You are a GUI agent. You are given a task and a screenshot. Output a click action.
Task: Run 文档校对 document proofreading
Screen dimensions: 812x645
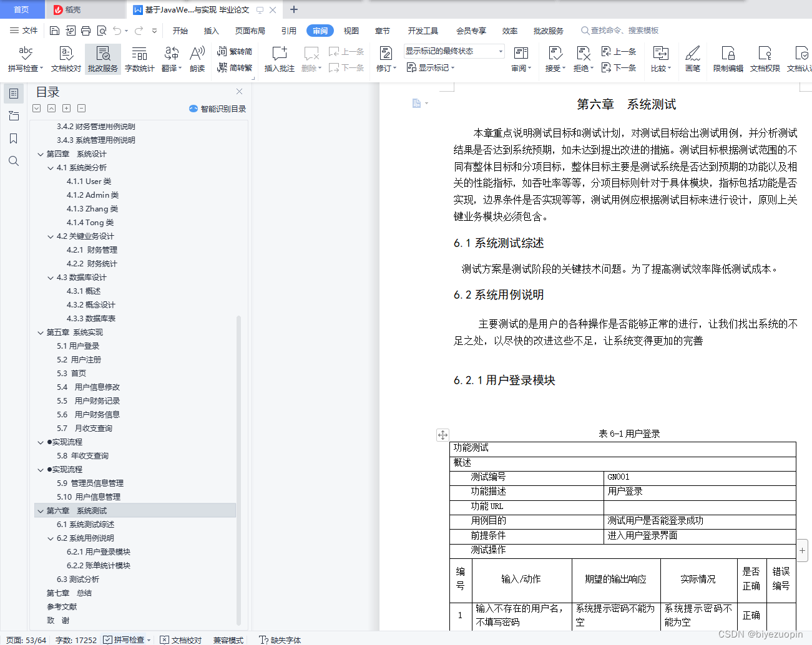tap(66, 59)
